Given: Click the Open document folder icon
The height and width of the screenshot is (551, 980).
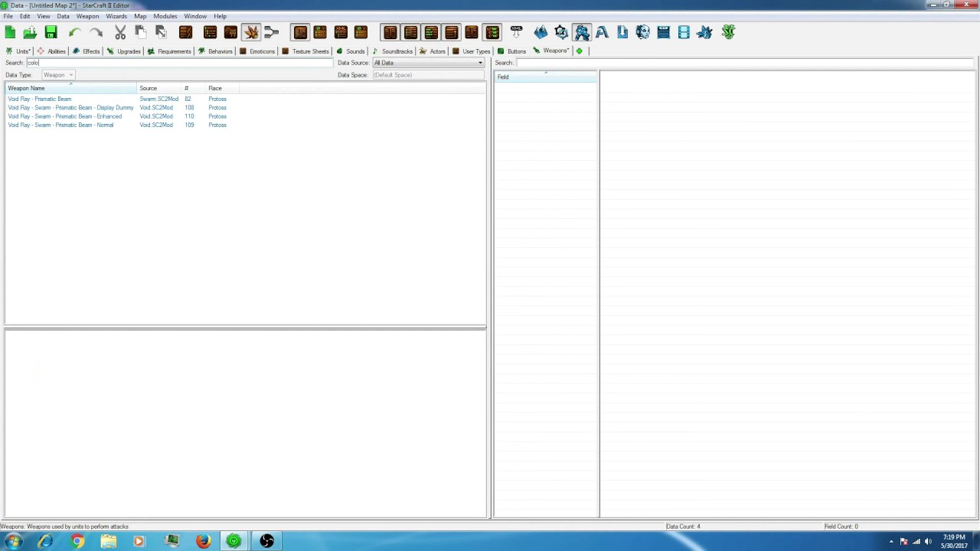Looking at the screenshot, I should 30,32.
